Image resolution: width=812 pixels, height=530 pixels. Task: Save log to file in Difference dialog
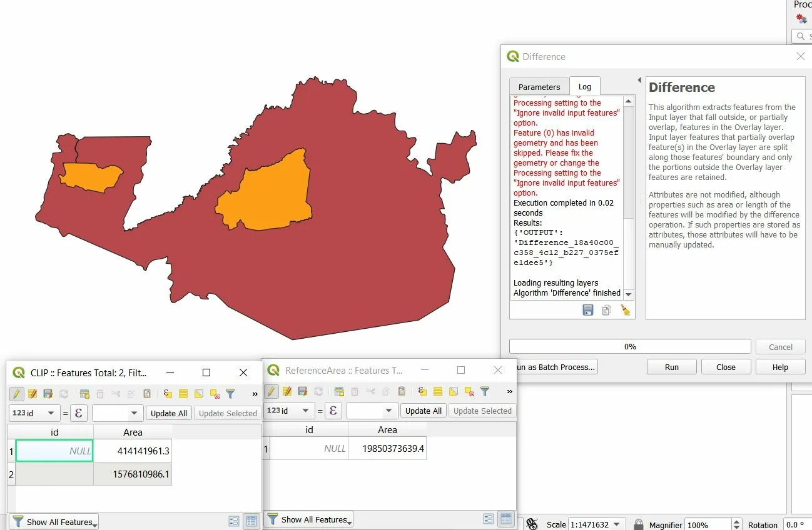588,310
